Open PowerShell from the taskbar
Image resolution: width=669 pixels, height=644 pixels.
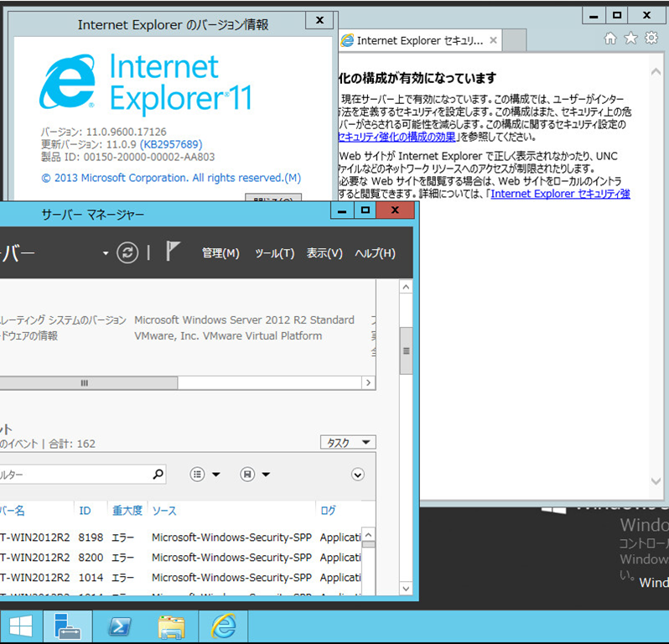pyautogui.click(x=119, y=626)
